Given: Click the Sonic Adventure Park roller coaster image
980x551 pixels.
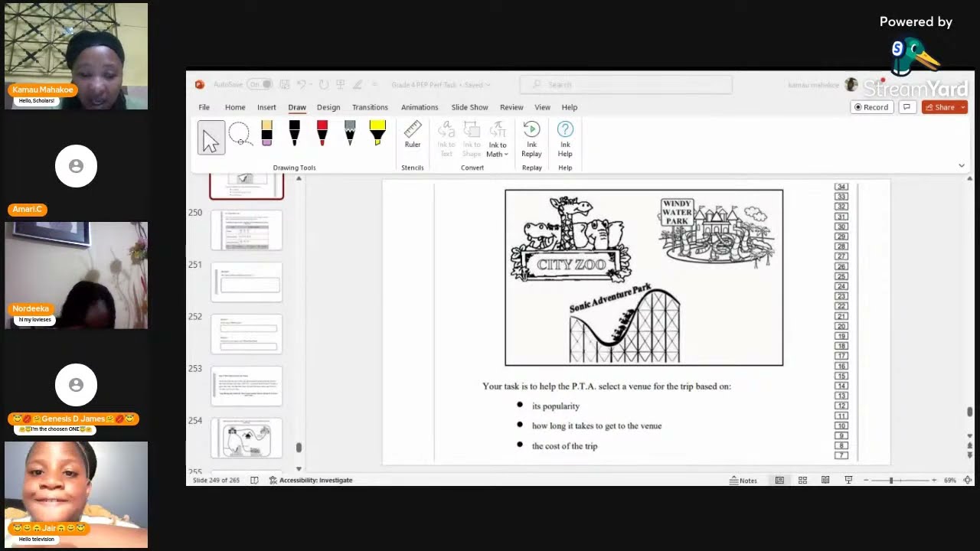Looking at the screenshot, I should point(623,322).
